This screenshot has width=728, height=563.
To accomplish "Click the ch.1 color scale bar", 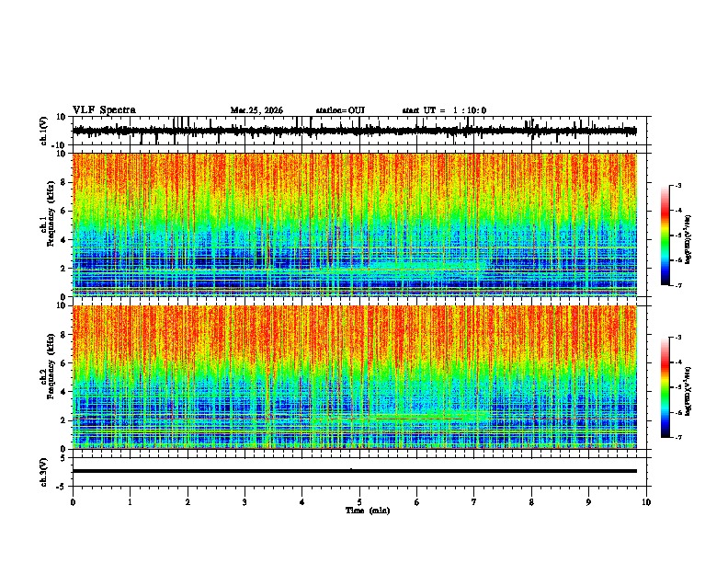I will tap(665, 236).
